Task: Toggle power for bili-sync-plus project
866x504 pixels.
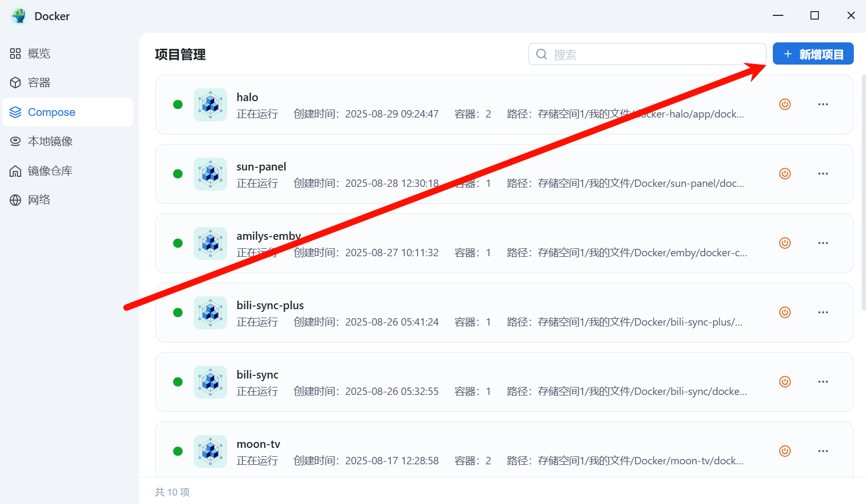Action: click(785, 312)
